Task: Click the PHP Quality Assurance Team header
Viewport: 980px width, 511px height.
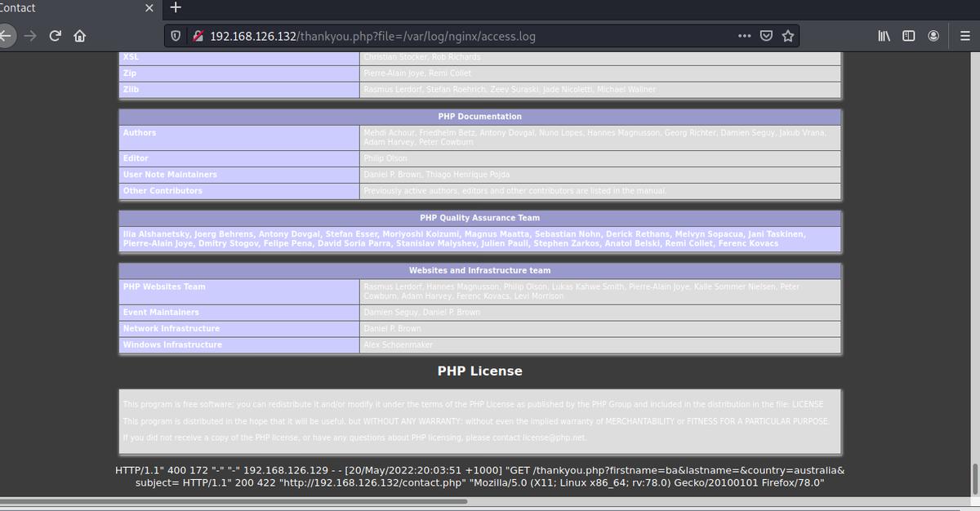Action: [479, 218]
